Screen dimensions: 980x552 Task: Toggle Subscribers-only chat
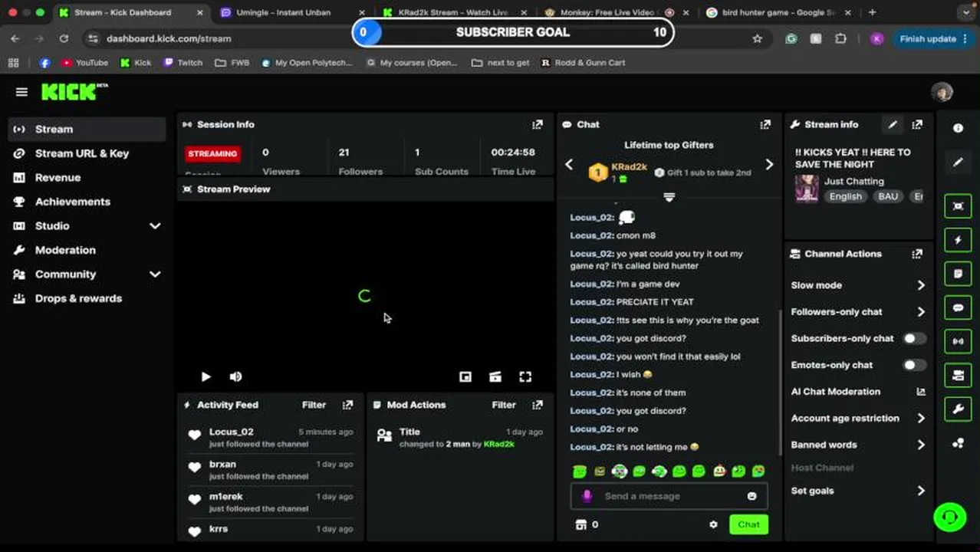[913, 338]
